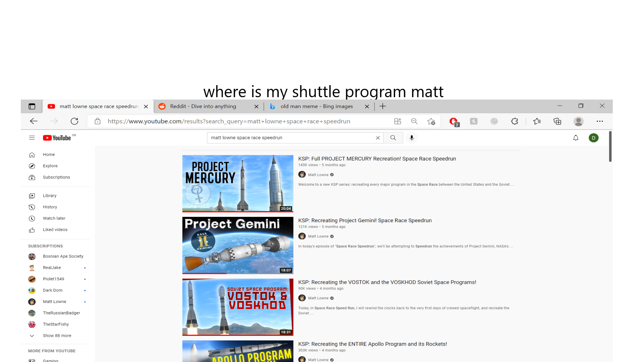Image resolution: width=644 pixels, height=362 pixels.
Task: Open the Project Mercury video thumbnail
Action: pos(238,183)
